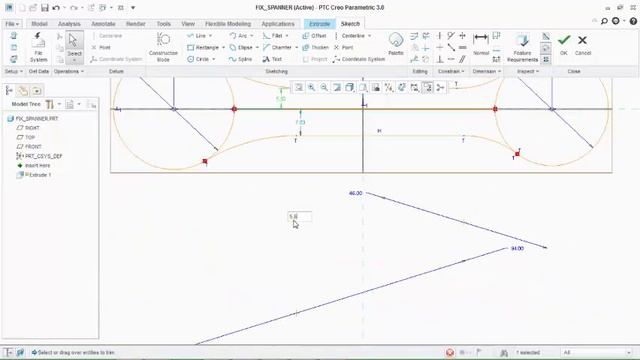Choose the Line sketch tool
The height and width of the screenshot is (360, 640).
[197, 36]
